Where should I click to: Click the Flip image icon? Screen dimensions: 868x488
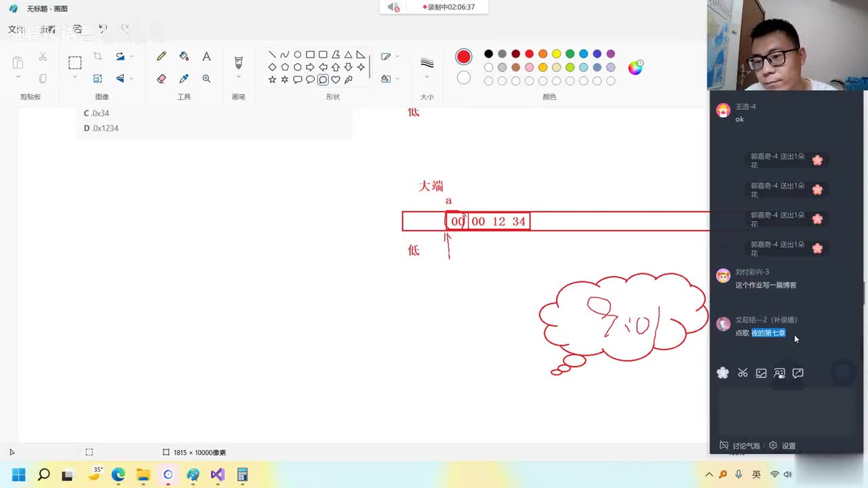click(120, 79)
